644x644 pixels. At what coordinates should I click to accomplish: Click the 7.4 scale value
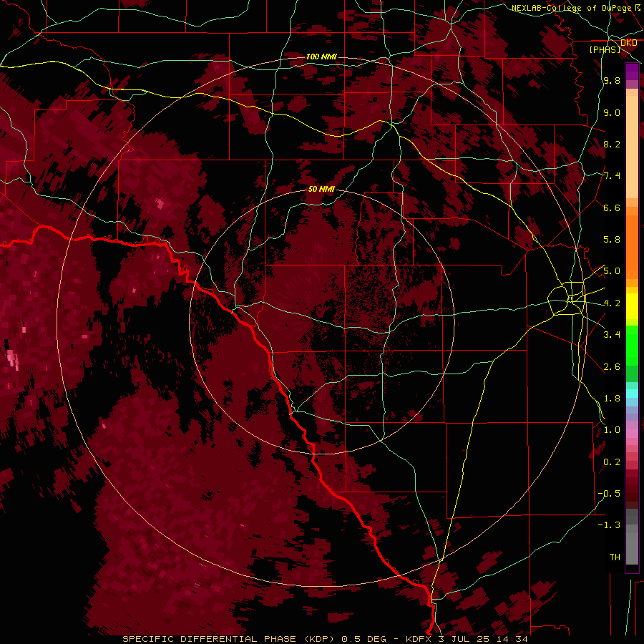(x=612, y=176)
